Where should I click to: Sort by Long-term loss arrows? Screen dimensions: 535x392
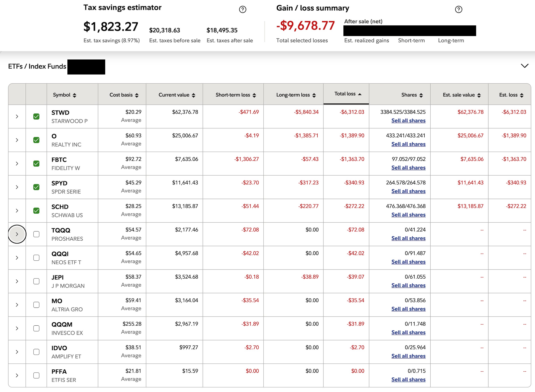point(314,95)
